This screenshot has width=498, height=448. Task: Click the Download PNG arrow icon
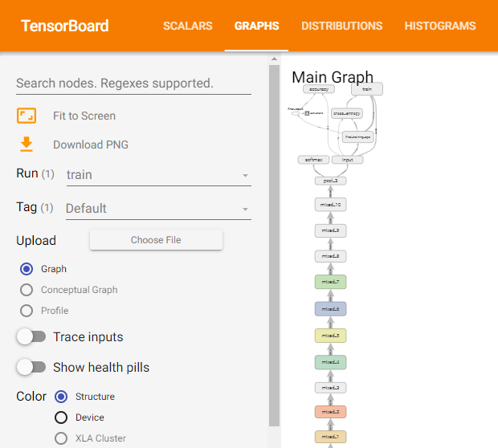[27, 145]
